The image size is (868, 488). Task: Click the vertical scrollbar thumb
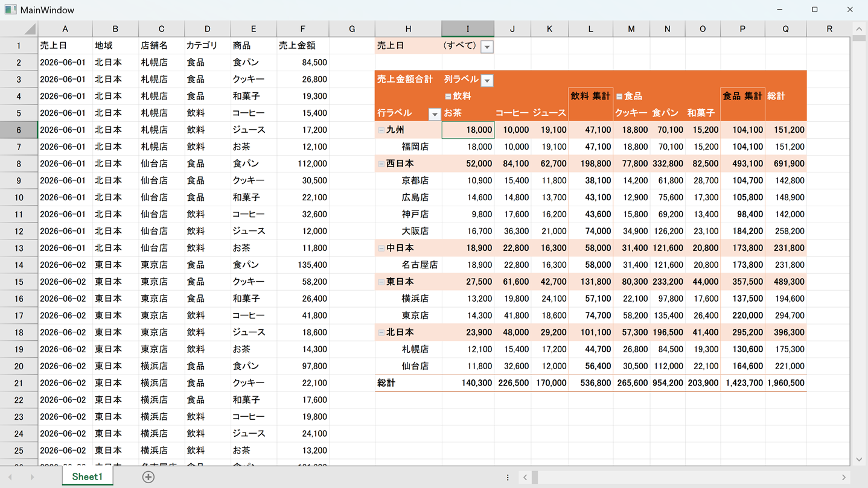click(x=859, y=38)
